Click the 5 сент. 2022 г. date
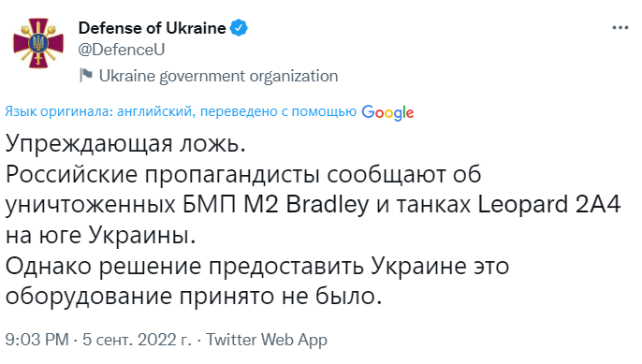 pyautogui.click(x=137, y=340)
